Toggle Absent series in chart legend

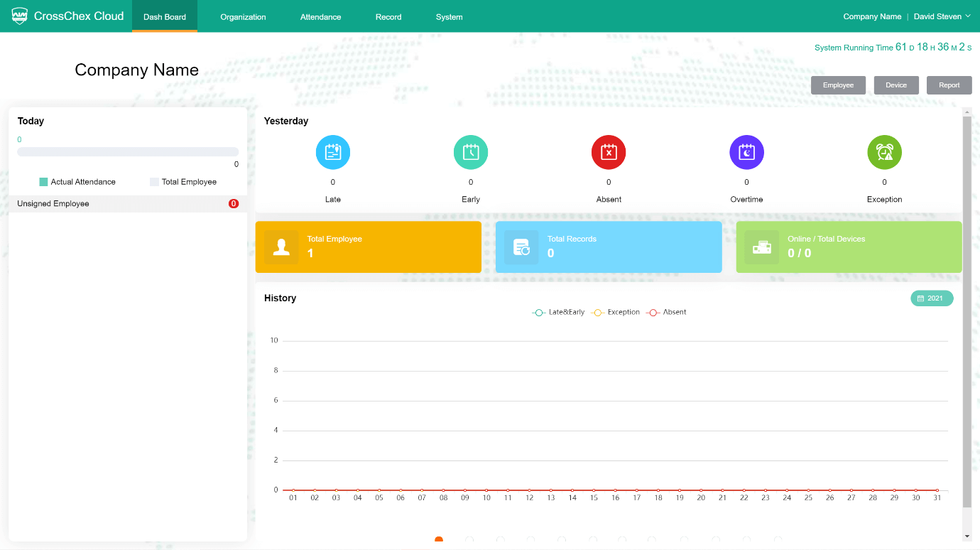pos(666,313)
